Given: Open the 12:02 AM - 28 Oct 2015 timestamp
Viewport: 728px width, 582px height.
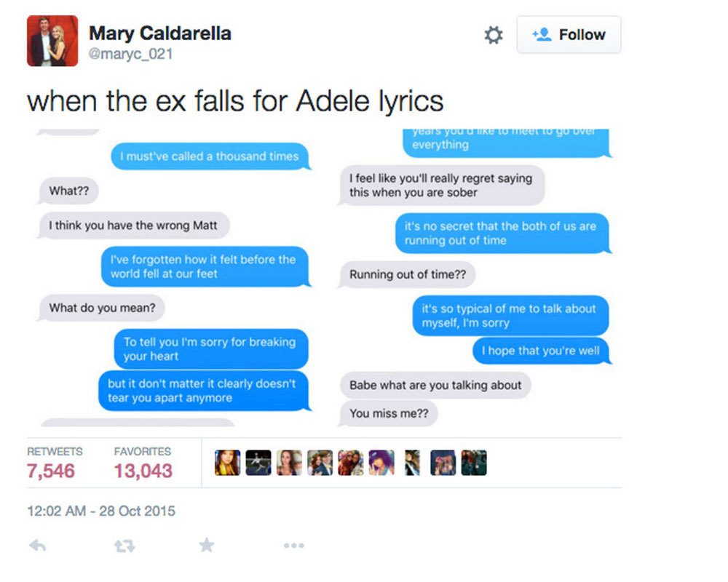Looking at the screenshot, I should tap(101, 511).
